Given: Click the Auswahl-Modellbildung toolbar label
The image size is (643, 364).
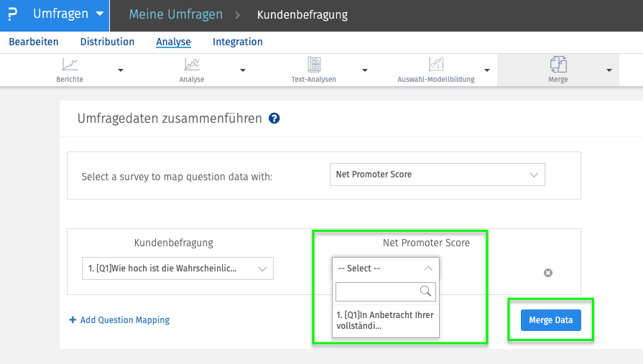Looking at the screenshot, I should point(436,79).
